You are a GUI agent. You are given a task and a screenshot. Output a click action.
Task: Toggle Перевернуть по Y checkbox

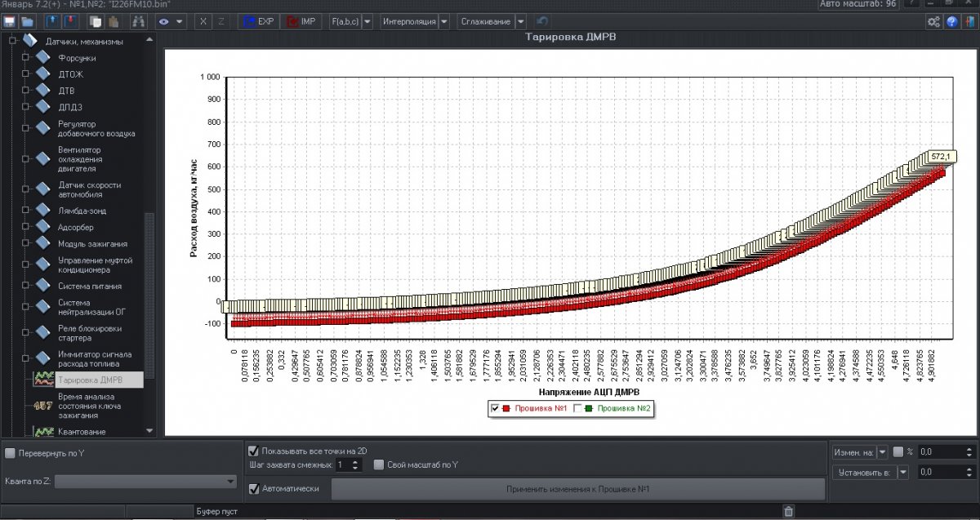tap(11, 452)
